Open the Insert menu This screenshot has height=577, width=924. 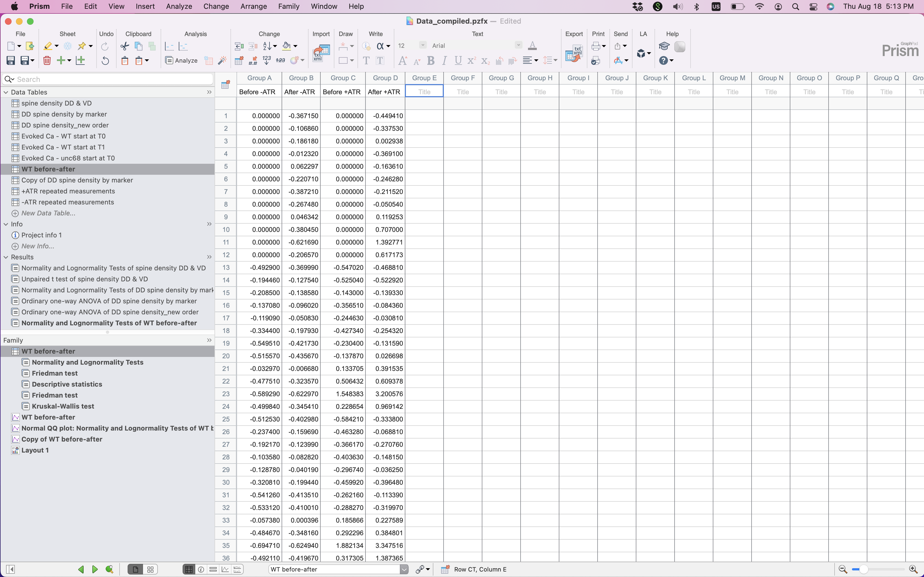pyautogui.click(x=145, y=7)
